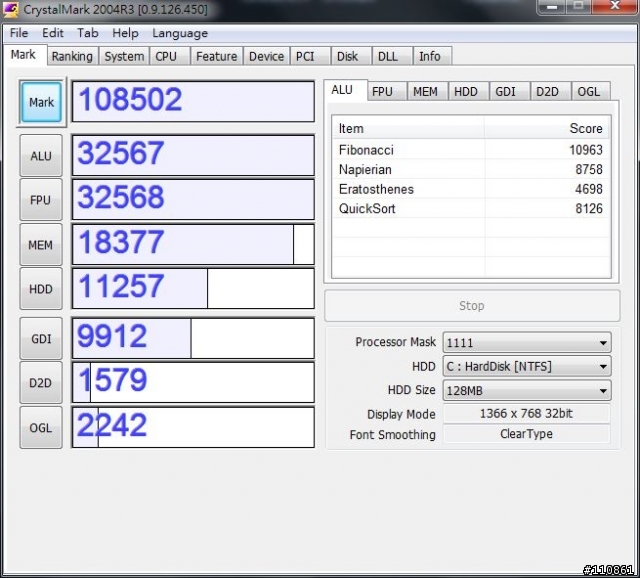The width and height of the screenshot is (640, 578).
Task: Run the MEM benchmark button
Action: tap(41, 245)
